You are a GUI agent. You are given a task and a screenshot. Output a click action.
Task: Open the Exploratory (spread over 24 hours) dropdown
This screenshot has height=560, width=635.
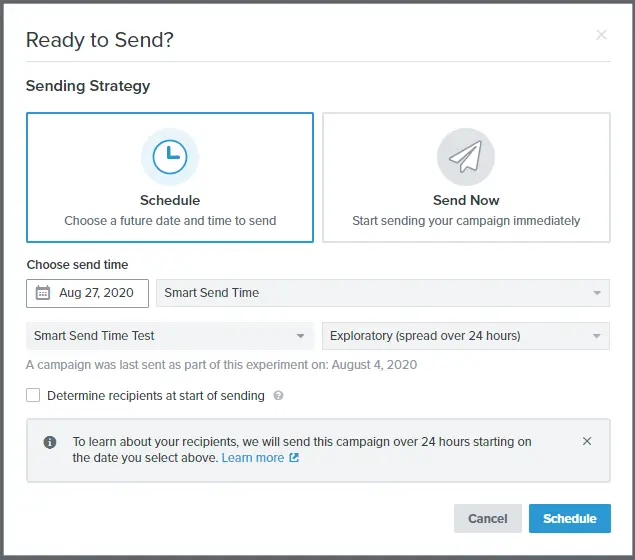(466, 336)
